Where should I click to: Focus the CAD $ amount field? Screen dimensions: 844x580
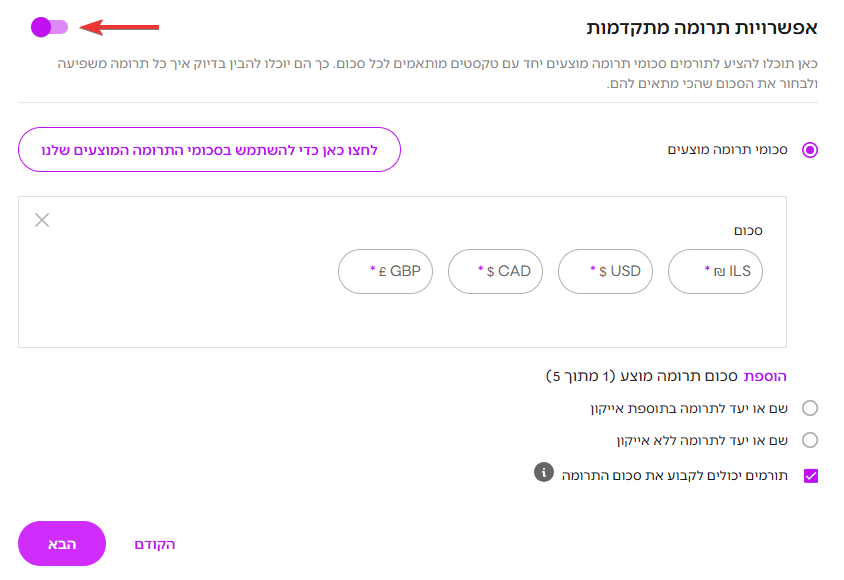[x=495, y=271]
